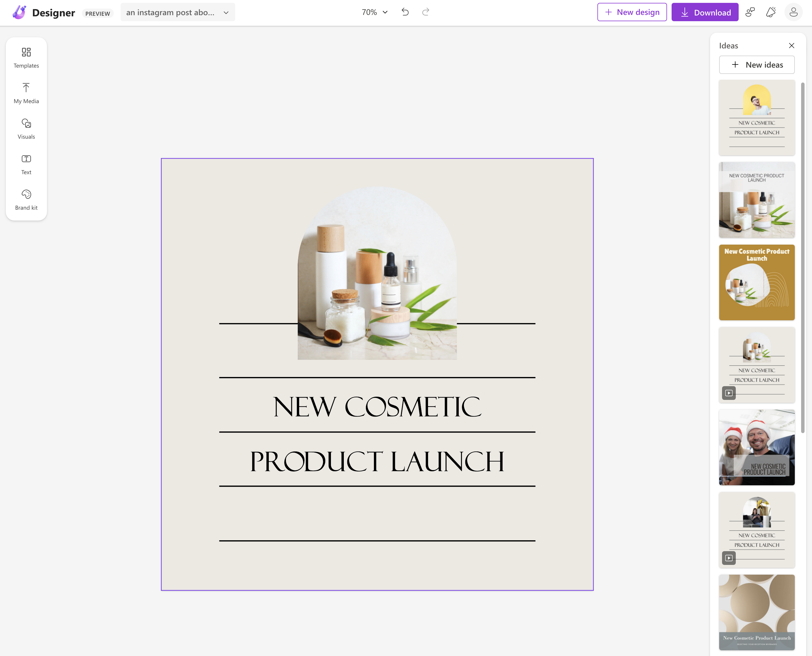Open the notifications bell icon
The height and width of the screenshot is (656, 812).
pyautogui.click(x=771, y=12)
